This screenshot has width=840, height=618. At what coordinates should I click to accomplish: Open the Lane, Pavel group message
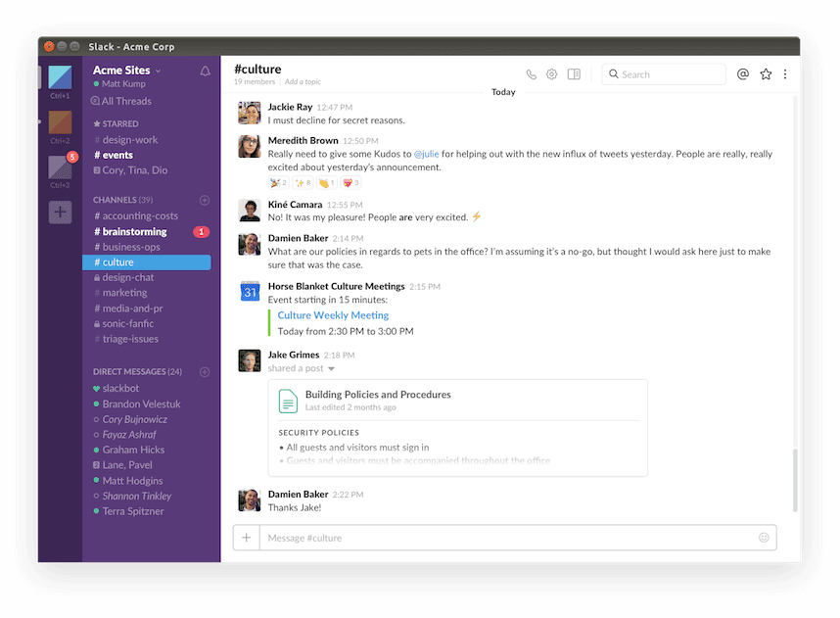point(122,465)
